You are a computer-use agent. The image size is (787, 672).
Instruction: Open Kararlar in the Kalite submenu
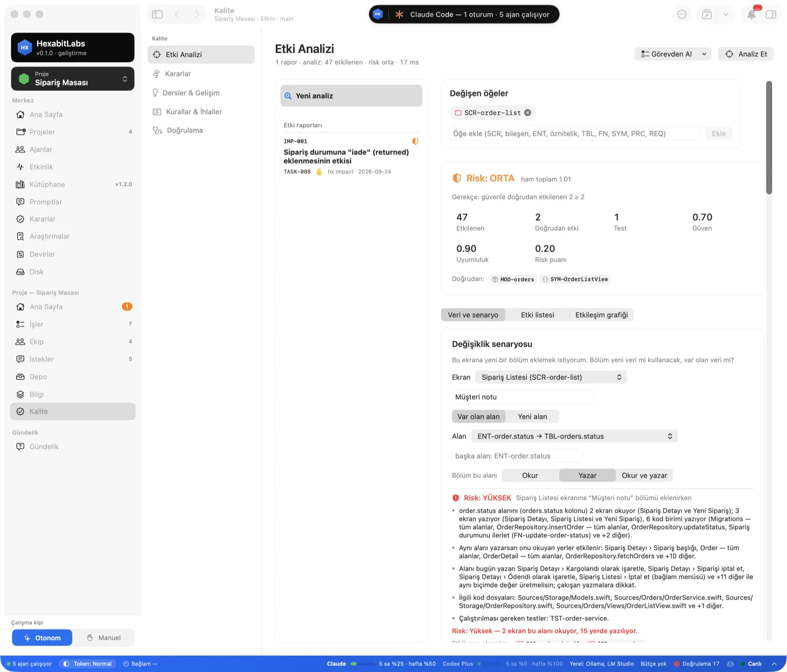(201, 74)
